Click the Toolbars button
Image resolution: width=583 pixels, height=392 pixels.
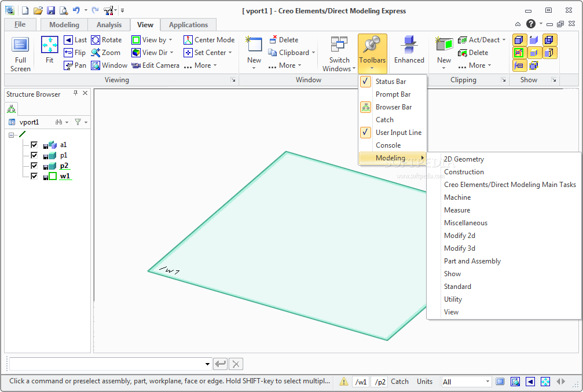(372, 53)
